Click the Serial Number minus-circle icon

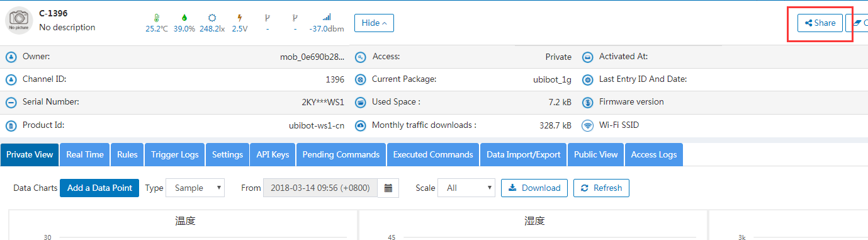click(x=11, y=103)
